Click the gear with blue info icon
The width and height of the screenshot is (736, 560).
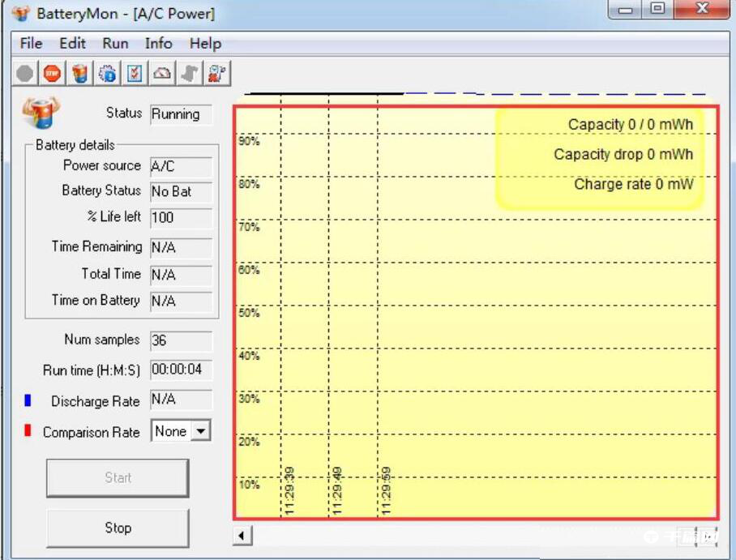point(107,74)
